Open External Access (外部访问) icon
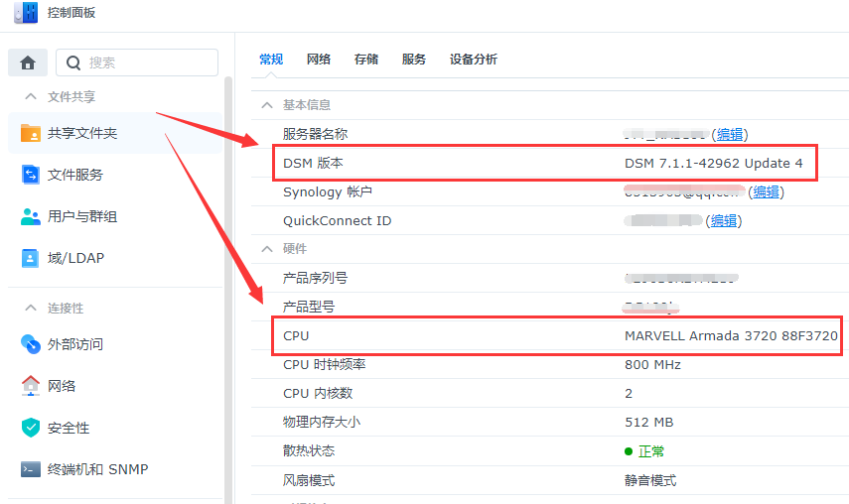Screen dimensions: 849x504 31,344
